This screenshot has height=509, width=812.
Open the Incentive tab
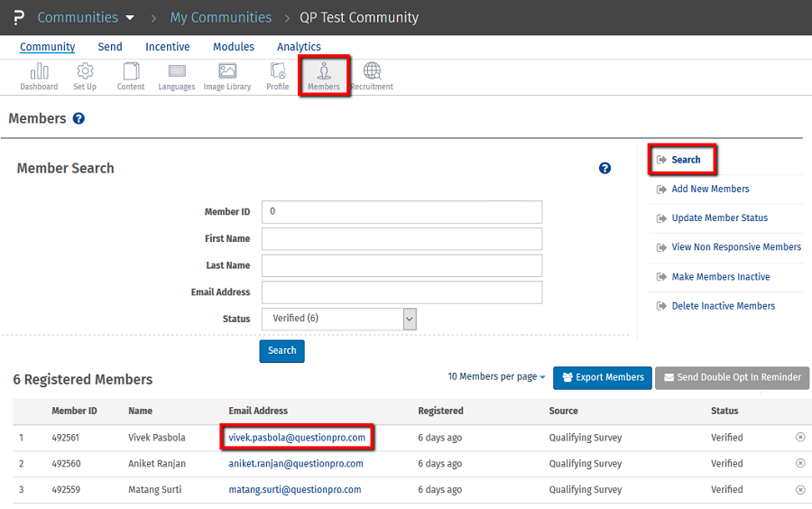(168, 47)
